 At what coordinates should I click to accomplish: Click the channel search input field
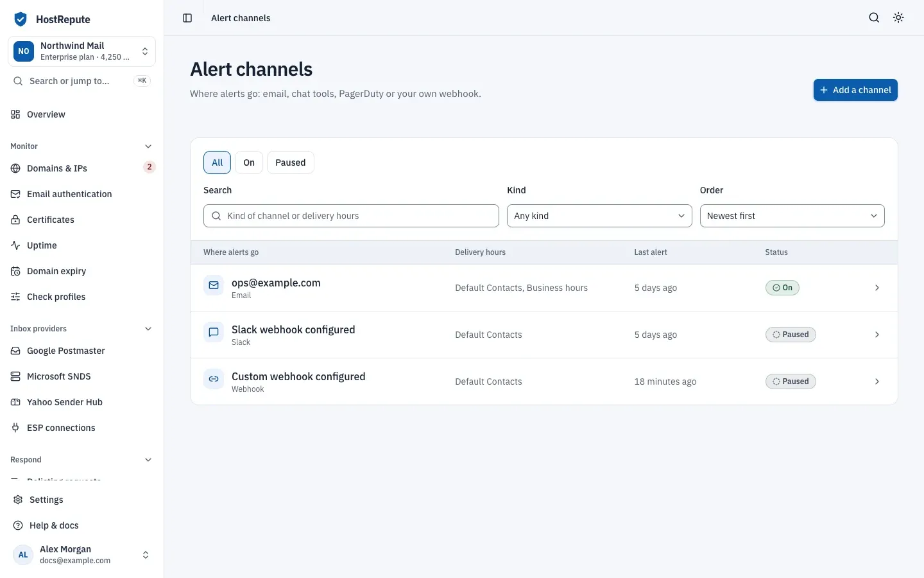click(x=351, y=216)
